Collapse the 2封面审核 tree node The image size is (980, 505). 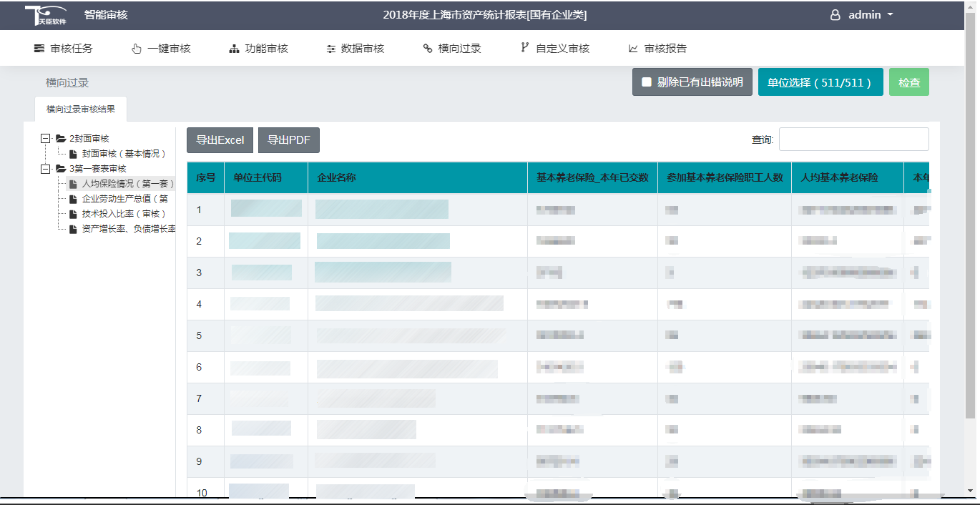[46, 138]
